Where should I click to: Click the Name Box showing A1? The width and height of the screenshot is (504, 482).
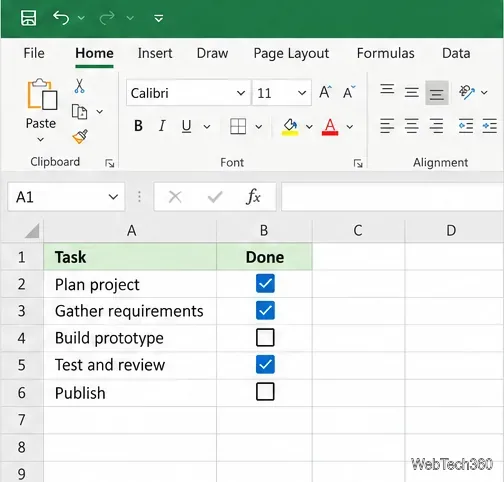(x=66, y=197)
